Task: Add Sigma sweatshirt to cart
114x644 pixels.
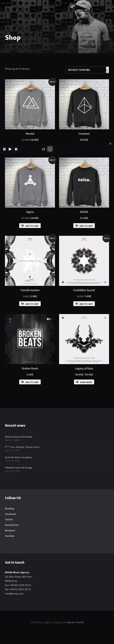Action: pos(30,226)
